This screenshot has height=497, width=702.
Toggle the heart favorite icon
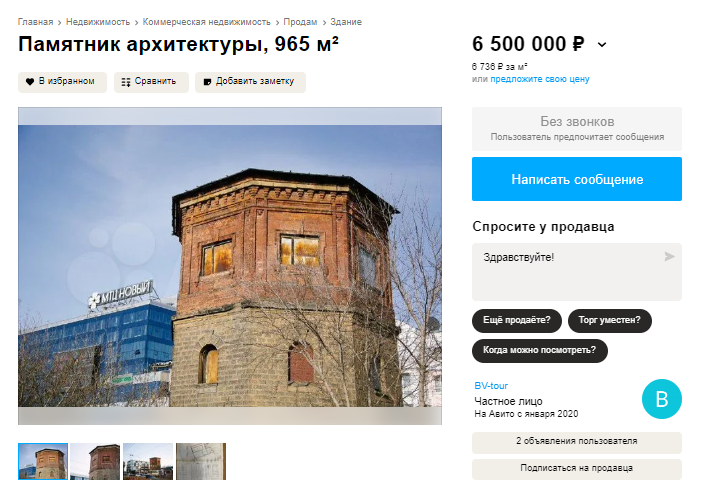30,82
